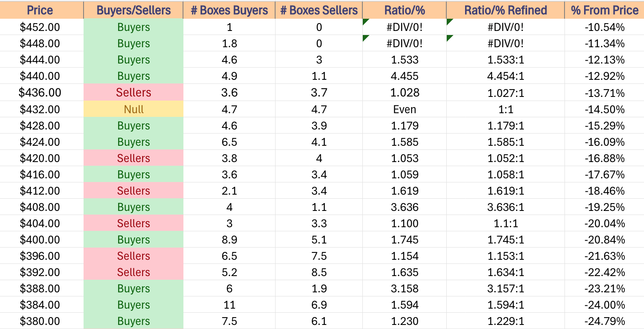Click the #DIV/0! Ratio/% cell for $452.00
Image resolution: width=644 pixels, height=329 pixels.
(405, 27)
